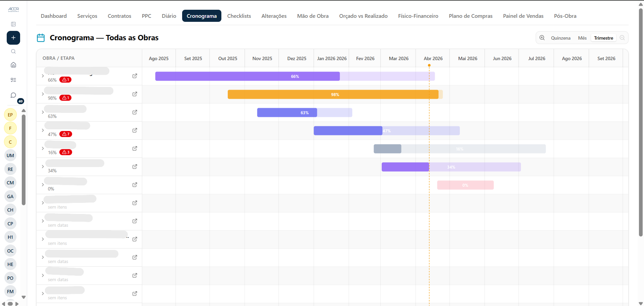Expand the first obra row with 66%

click(x=43, y=76)
